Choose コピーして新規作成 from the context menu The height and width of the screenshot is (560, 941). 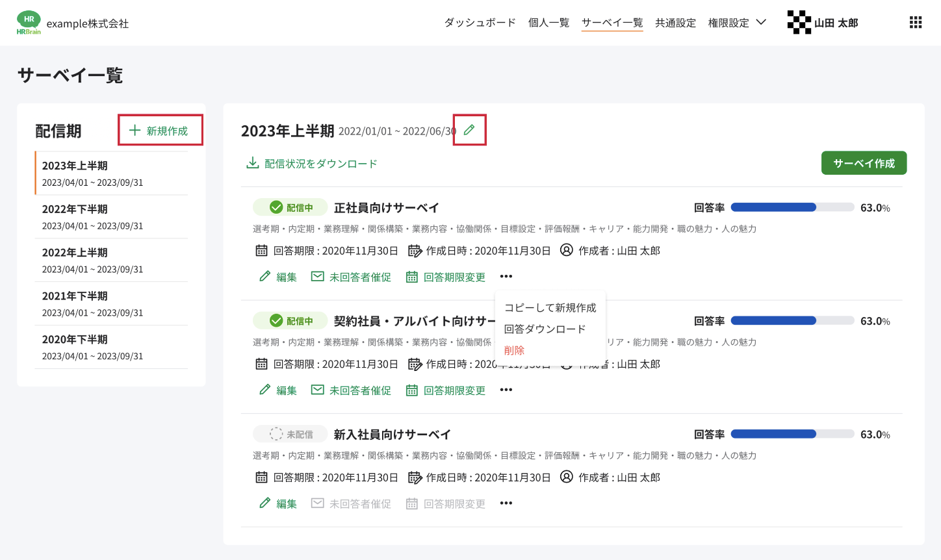point(550,308)
